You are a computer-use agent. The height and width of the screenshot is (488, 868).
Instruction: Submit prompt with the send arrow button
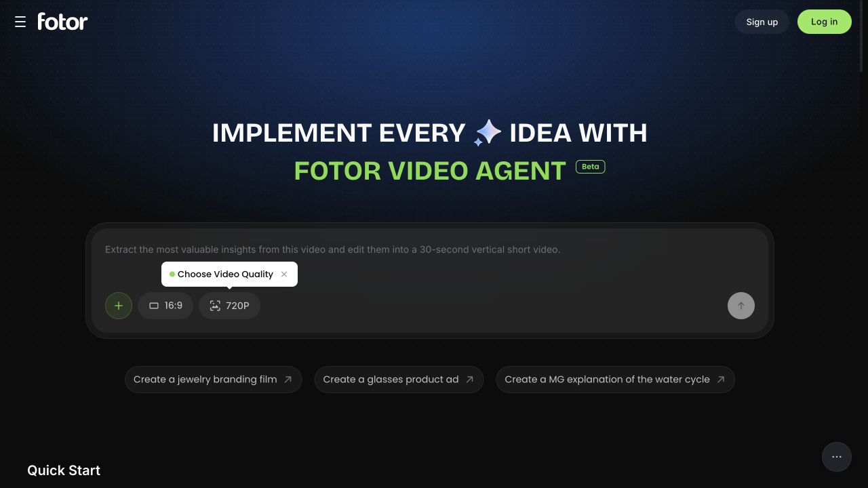click(741, 306)
